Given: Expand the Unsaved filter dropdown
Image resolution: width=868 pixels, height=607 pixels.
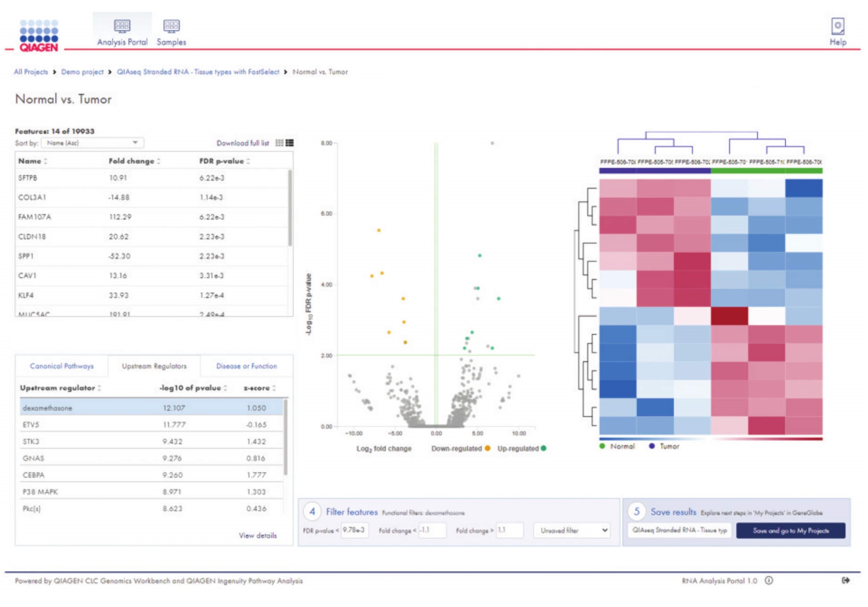Looking at the screenshot, I should pyautogui.click(x=573, y=530).
